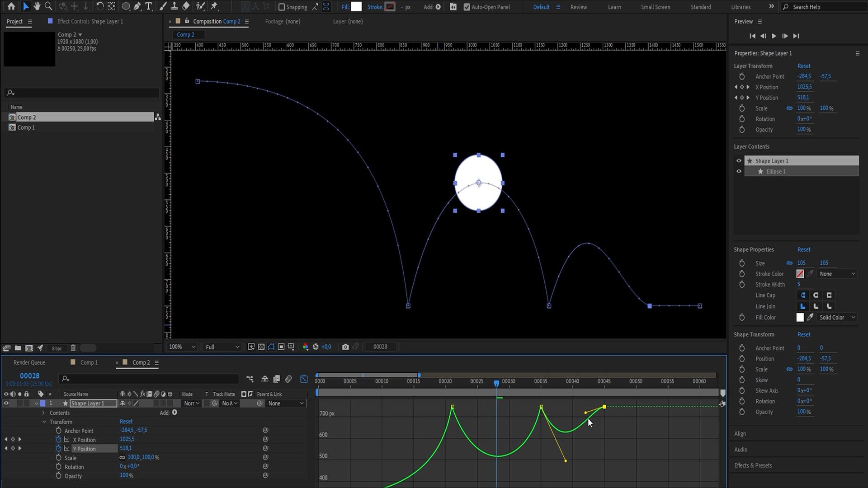Hide the Ellipse 1 shape in Layer Contents
The width and height of the screenshot is (868, 488).
tap(739, 171)
